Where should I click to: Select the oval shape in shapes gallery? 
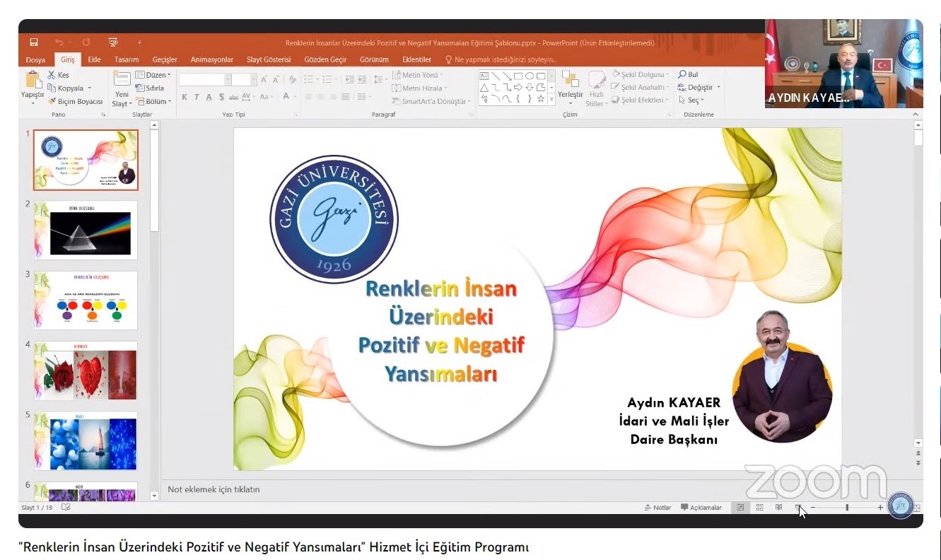coord(530,76)
